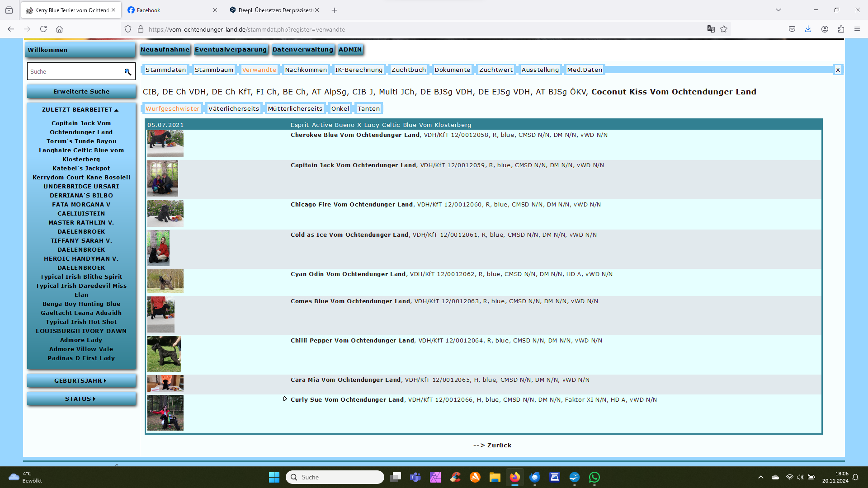The width and height of the screenshot is (868, 488).
Task: Expand the GEBURTSJAHR section
Action: point(80,381)
